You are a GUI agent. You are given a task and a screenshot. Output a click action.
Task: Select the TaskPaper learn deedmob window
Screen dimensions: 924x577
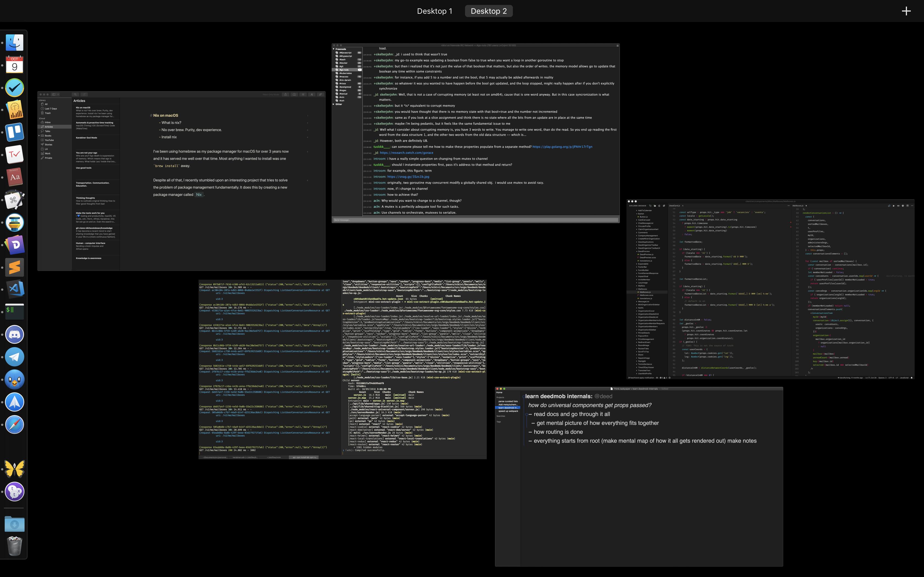pyautogui.click(x=638, y=477)
